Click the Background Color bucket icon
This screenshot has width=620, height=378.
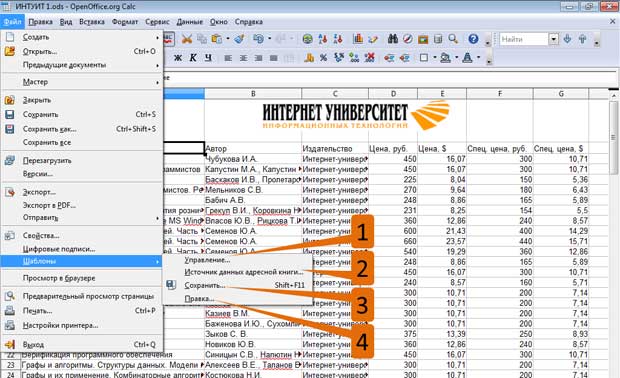coord(446,58)
